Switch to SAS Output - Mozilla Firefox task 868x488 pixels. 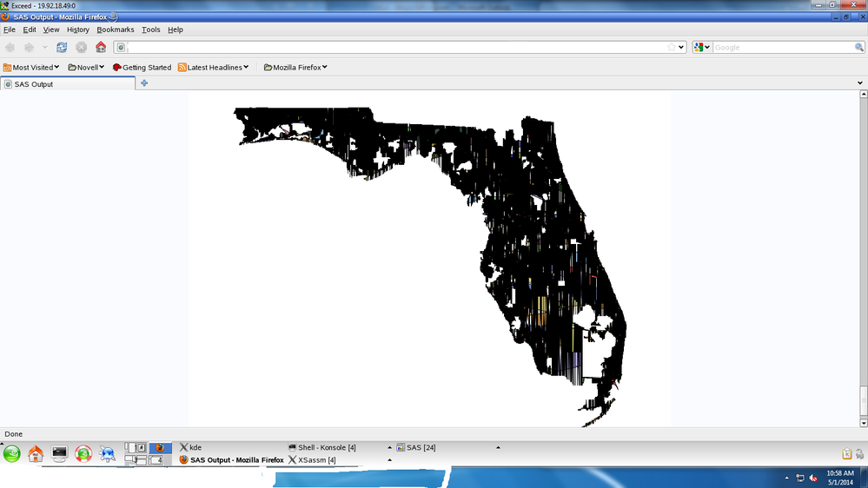tap(231, 460)
